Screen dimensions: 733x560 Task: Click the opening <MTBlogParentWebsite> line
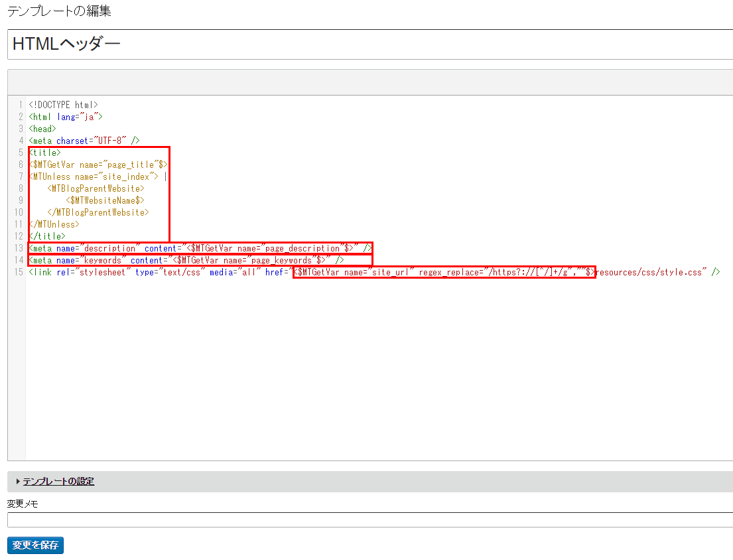click(96, 188)
